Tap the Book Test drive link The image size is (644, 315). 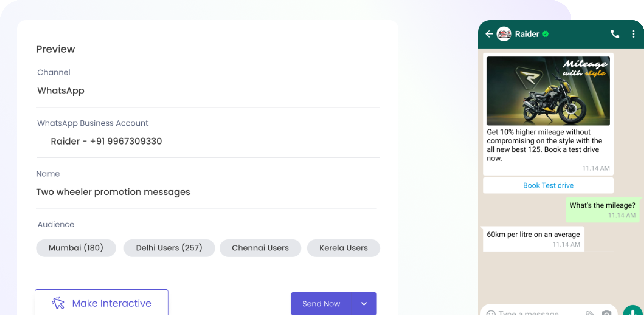pyautogui.click(x=548, y=185)
